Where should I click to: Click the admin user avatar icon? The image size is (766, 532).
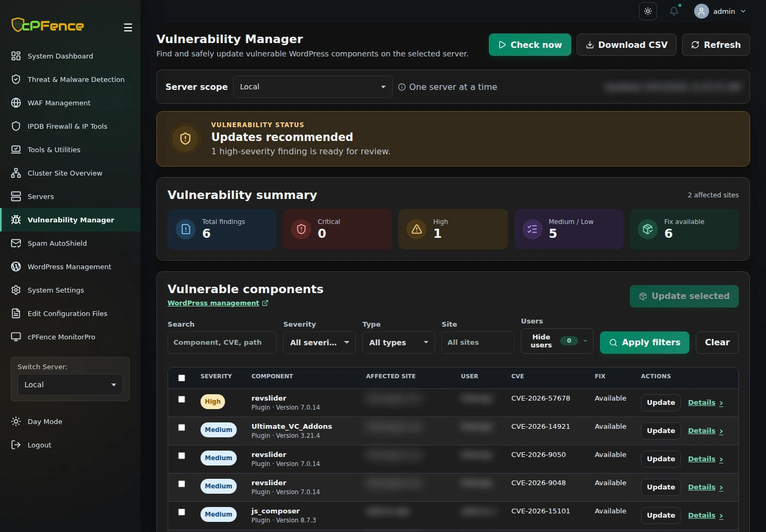pos(702,11)
